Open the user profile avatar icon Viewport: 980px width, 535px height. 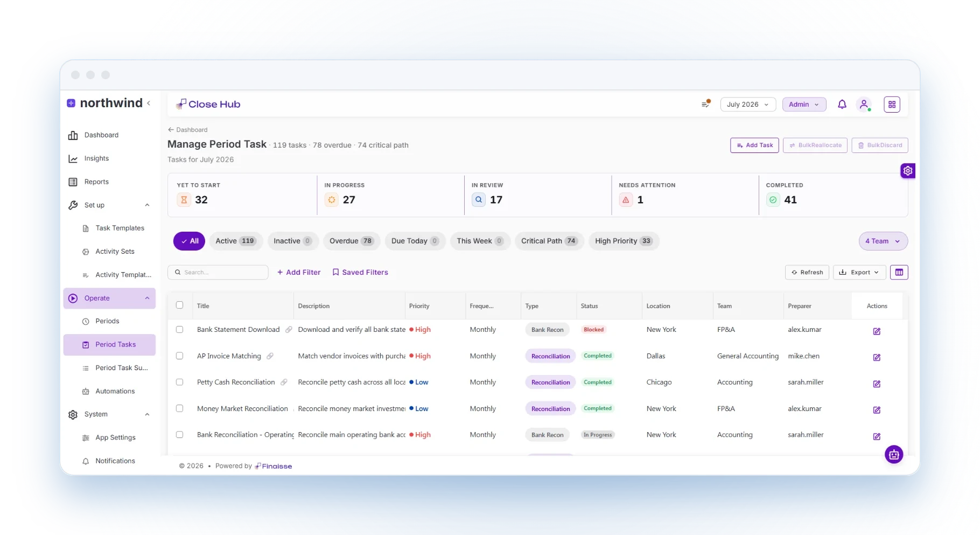tap(864, 105)
